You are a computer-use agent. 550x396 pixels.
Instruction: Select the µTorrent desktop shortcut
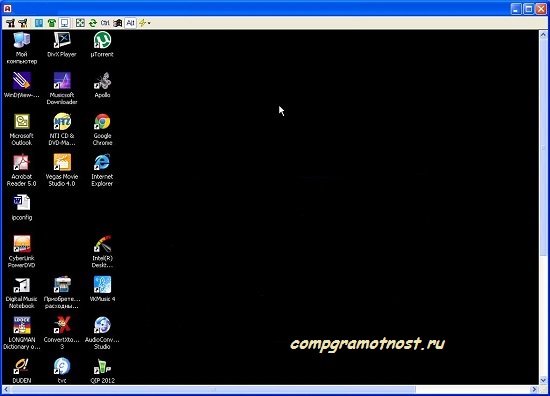click(102, 45)
